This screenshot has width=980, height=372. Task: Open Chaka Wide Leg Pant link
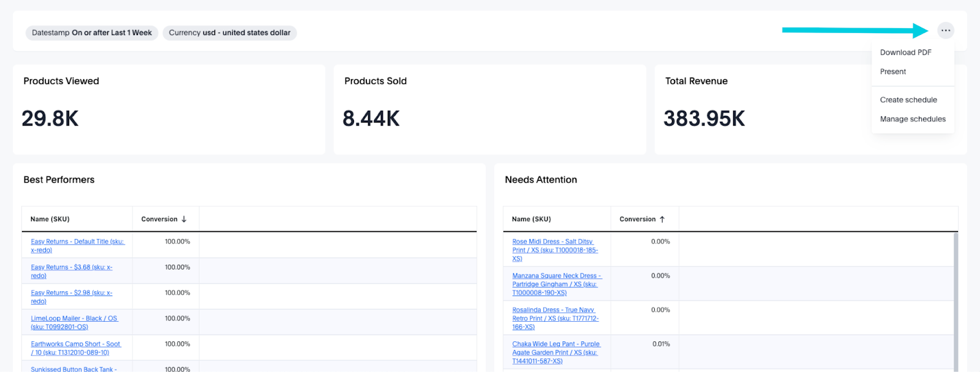coord(556,344)
